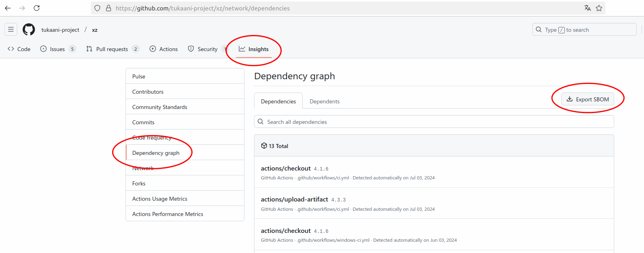
Task: Switch to the Dependencies tab
Action: click(278, 101)
